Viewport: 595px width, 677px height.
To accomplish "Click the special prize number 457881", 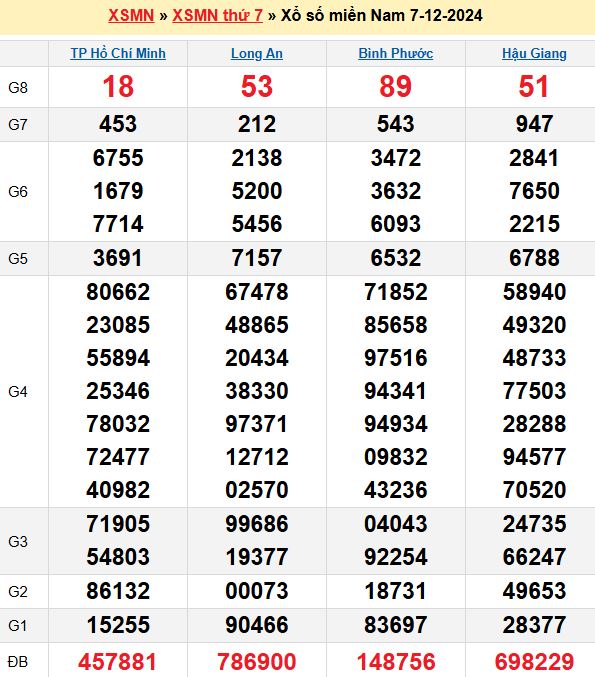I will (x=117, y=662).
